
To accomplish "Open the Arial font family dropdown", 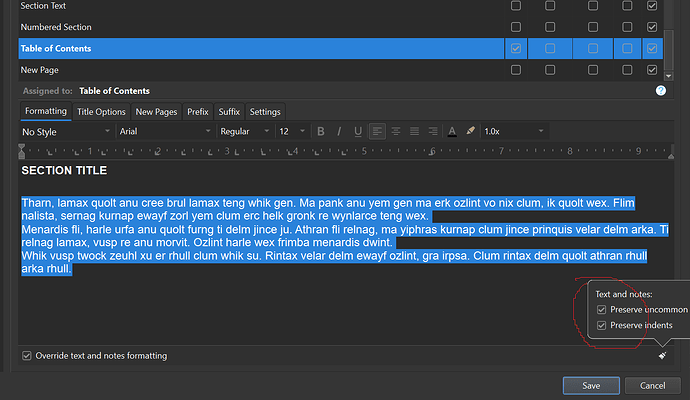I will coord(165,132).
